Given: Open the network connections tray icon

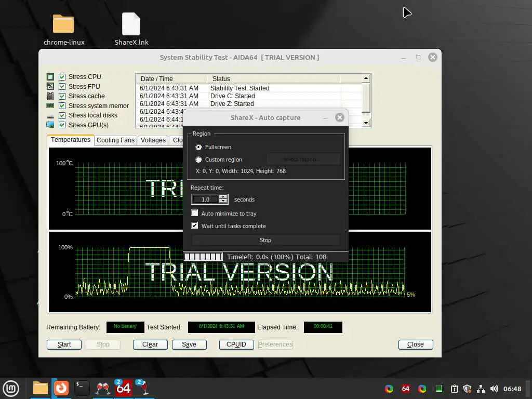Looking at the screenshot, I should point(481,389).
